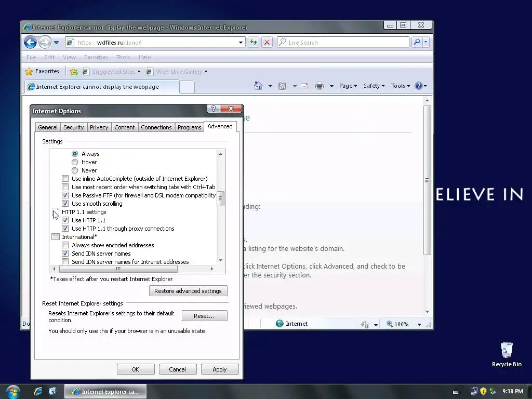Click the empty new tab button
This screenshot has height=399, width=532.
[187, 87]
